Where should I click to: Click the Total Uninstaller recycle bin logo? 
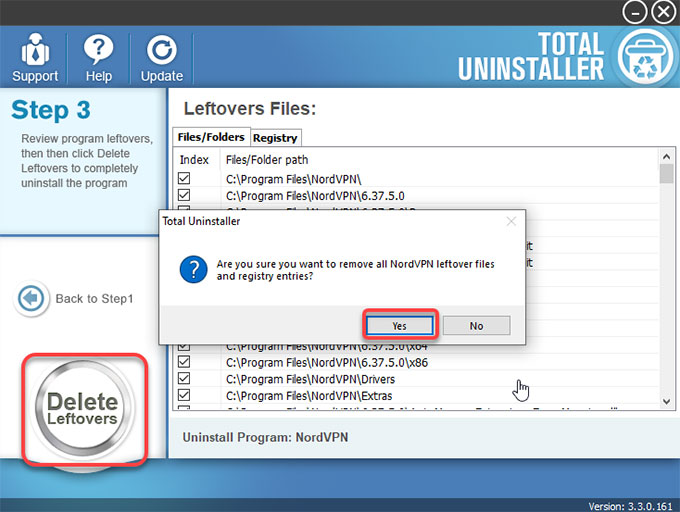pyautogui.click(x=644, y=58)
